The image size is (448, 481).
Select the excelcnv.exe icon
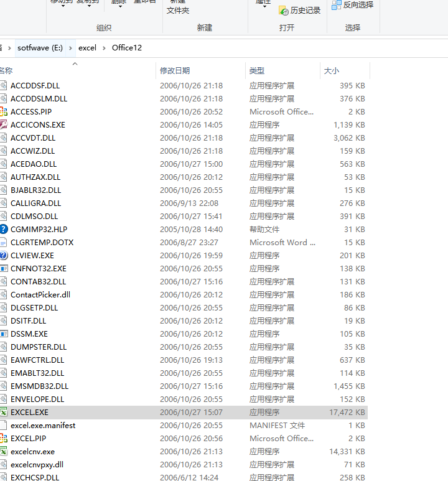coord(3,452)
